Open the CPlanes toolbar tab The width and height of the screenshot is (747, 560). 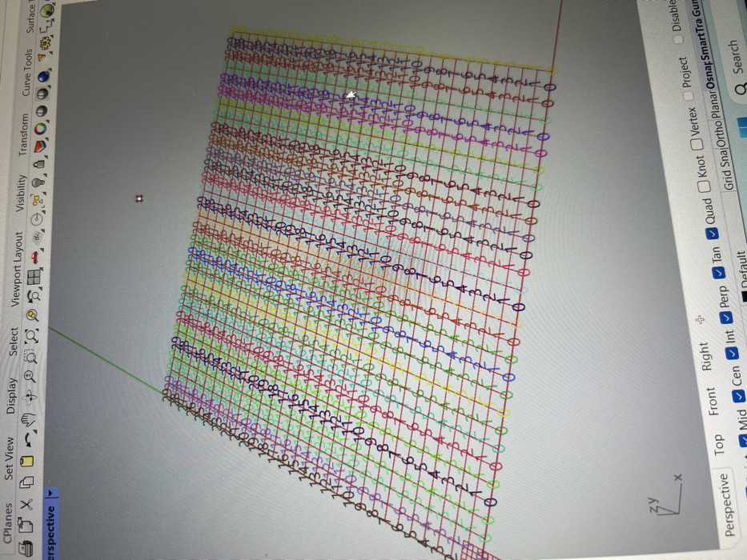pos(9,522)
